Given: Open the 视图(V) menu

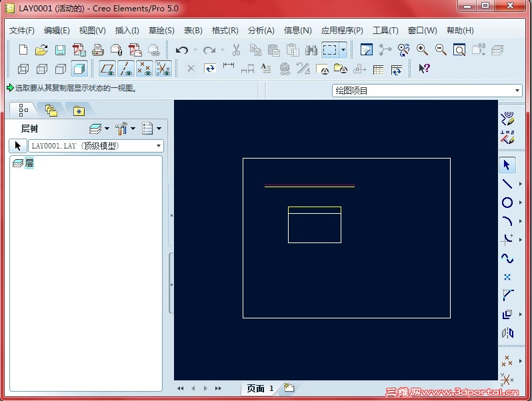Looking at the screenshot, I should (92, 31).
